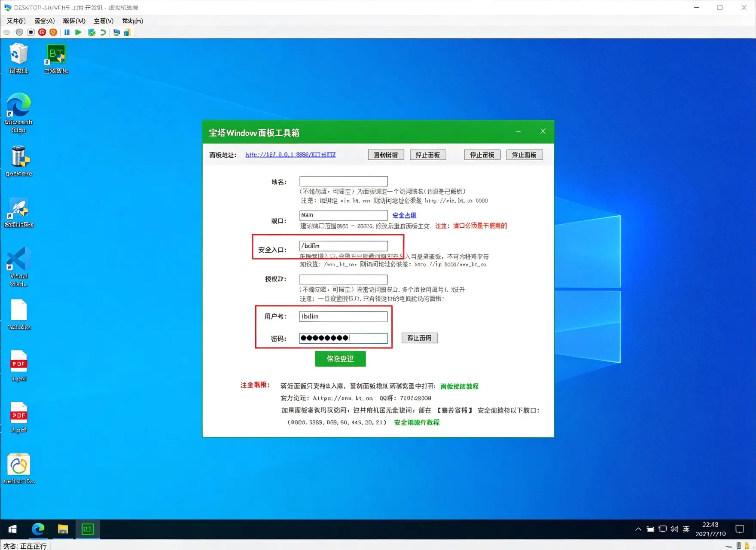This screenshot has height=550, width=756.
Task: Click the green 保存 save button
Action: coord(340,359)
